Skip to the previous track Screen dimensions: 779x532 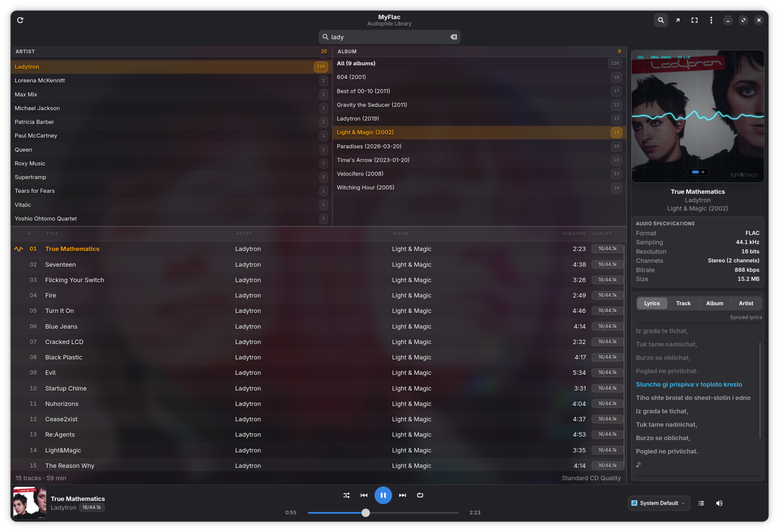point(364,495)
